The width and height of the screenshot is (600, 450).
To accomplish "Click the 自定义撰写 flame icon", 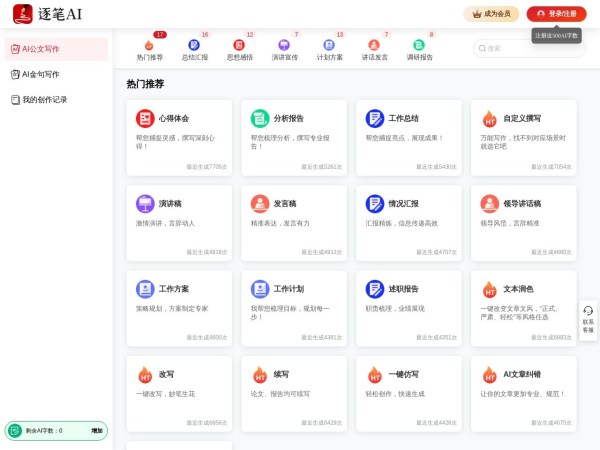I will tap(490, 118).
